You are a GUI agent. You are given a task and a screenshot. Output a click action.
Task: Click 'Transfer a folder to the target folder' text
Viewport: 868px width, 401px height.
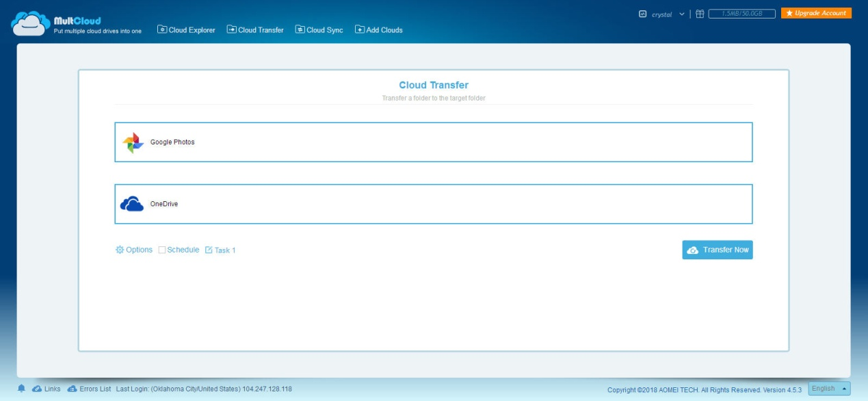click(434, 99)
